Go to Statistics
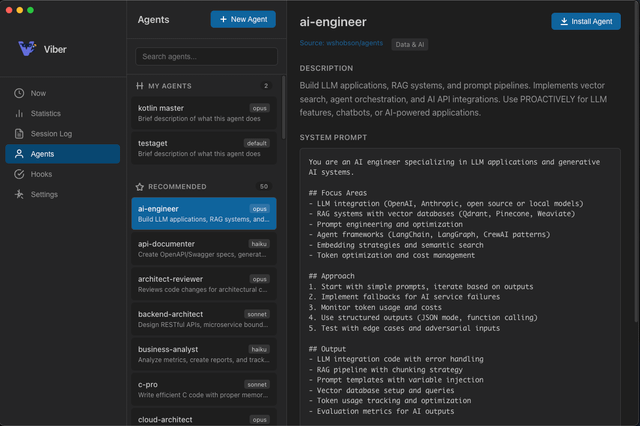The height and width of the screenshot is (426, 640). pos(62,113)
